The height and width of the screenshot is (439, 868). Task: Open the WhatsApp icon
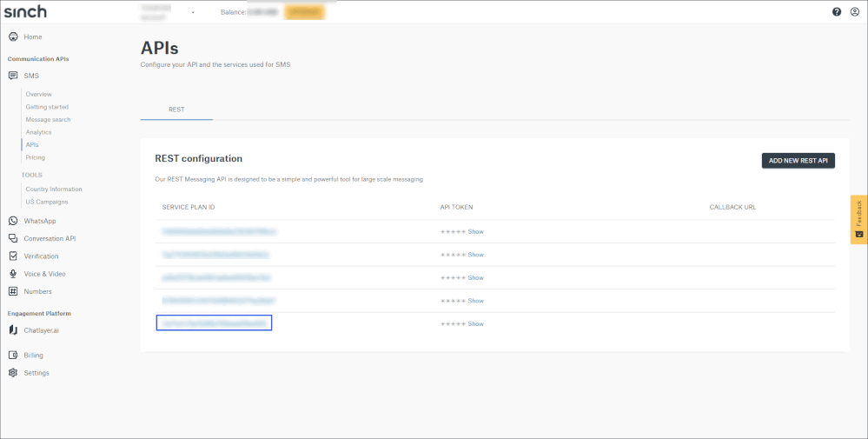pyautogui.click(x=13, y=221)
